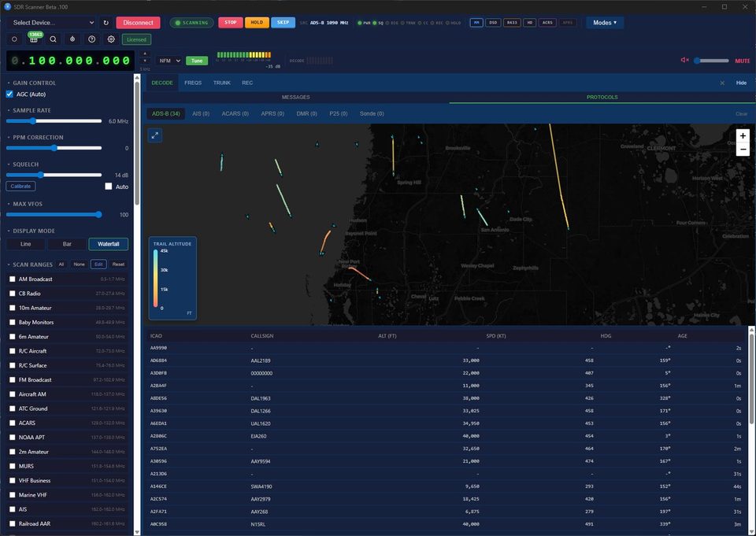
Task: Open the Select Device dropdown
Action: (52, 23)
